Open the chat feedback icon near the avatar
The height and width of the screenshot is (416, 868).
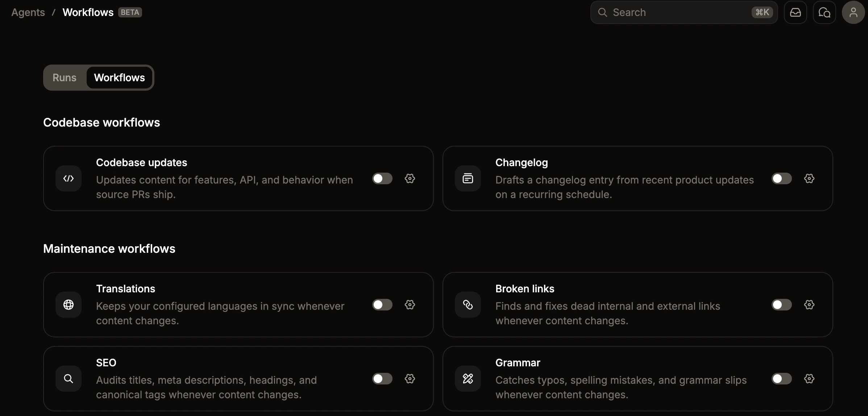tap(824, 12)
